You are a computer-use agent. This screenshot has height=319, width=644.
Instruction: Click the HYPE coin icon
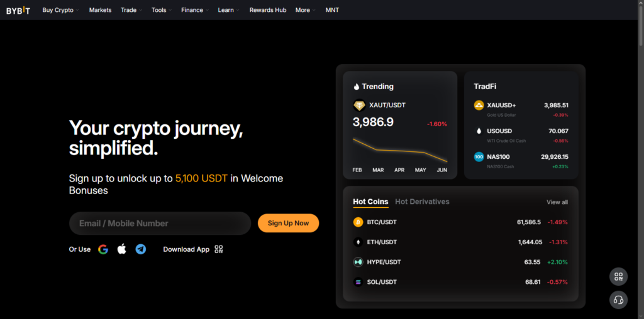[x=358, y=262]
